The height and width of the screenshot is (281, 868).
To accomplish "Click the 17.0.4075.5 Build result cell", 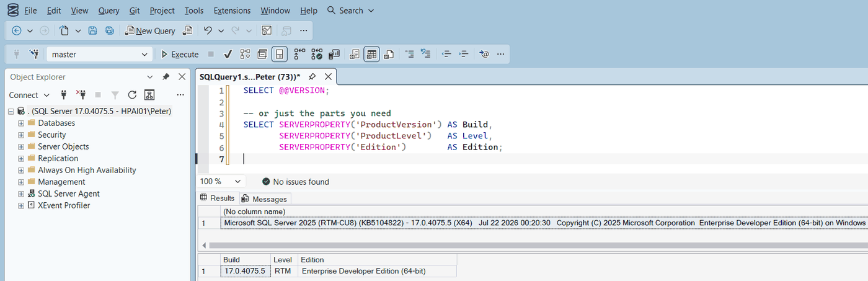I will pos(245,271).
